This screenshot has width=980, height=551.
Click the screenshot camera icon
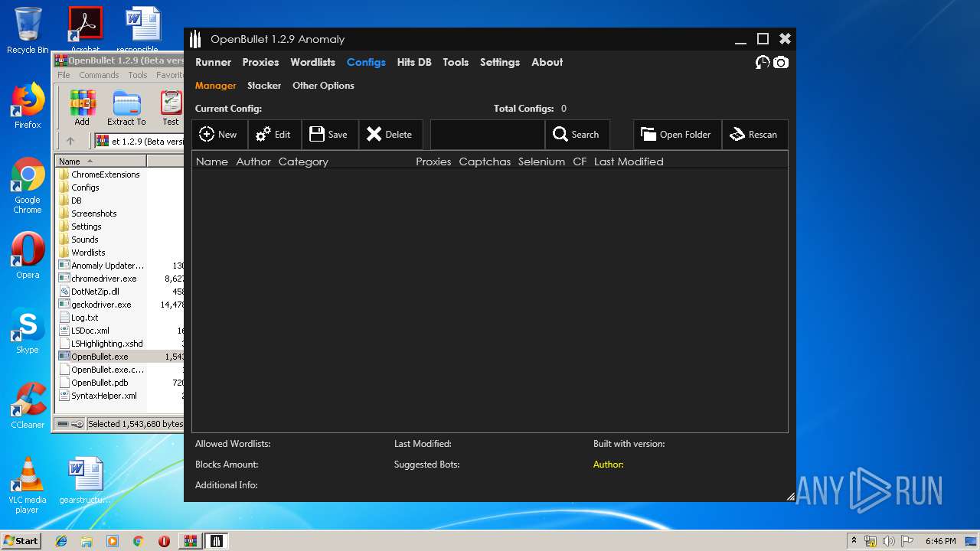click(x=781, y=63)
